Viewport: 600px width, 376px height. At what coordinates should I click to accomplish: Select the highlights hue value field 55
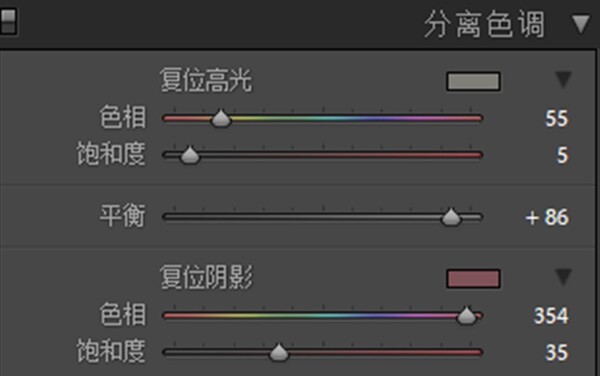coord(557,118)
